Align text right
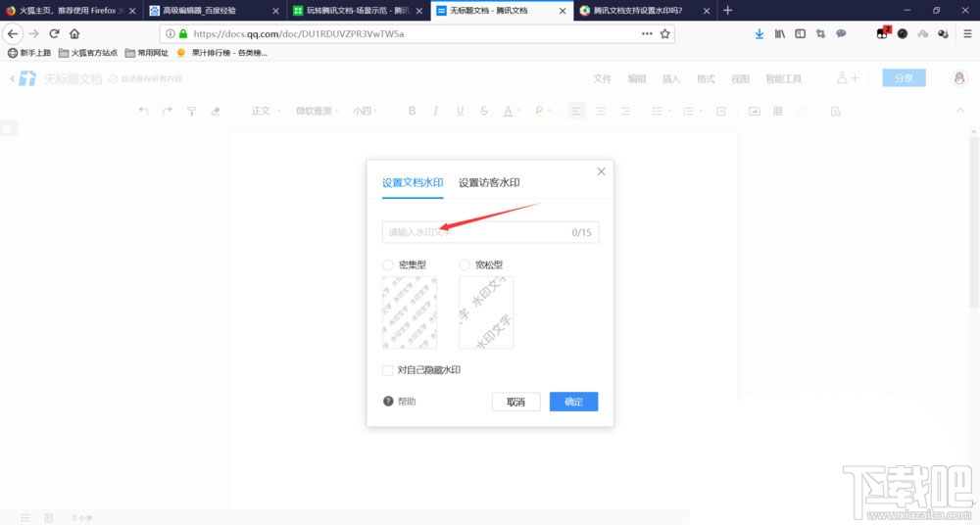980x525 pixels. click(x=625, y=112)
